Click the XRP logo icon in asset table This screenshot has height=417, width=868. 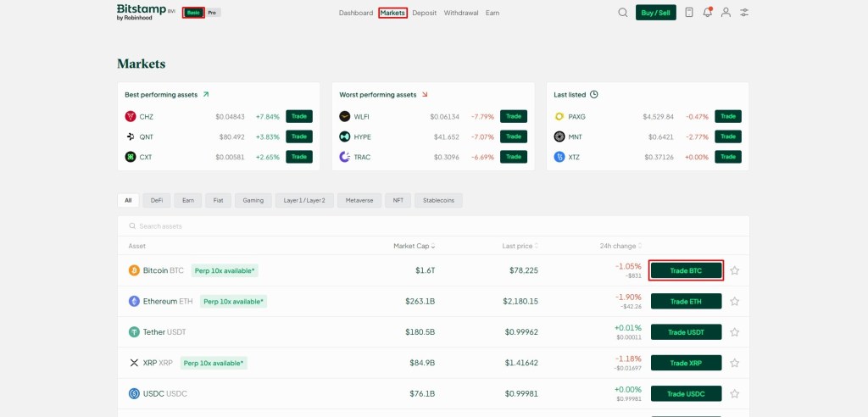[134, 363]
